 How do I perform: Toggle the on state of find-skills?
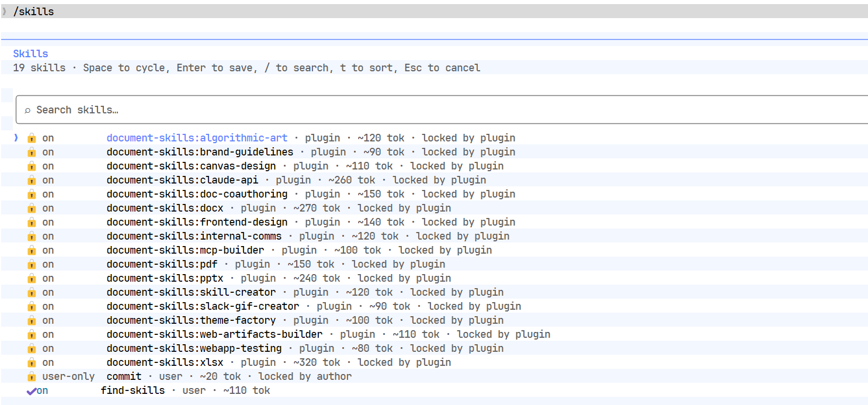tap(42, 390)
